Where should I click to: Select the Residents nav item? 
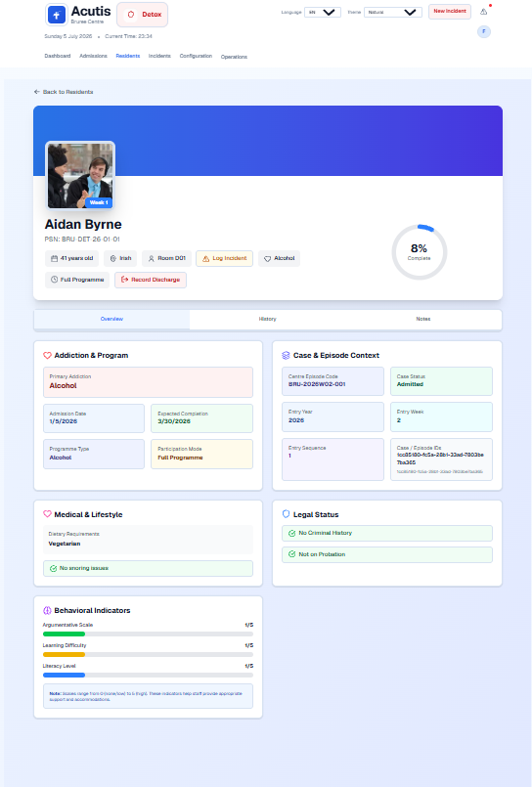coord(128,56)
